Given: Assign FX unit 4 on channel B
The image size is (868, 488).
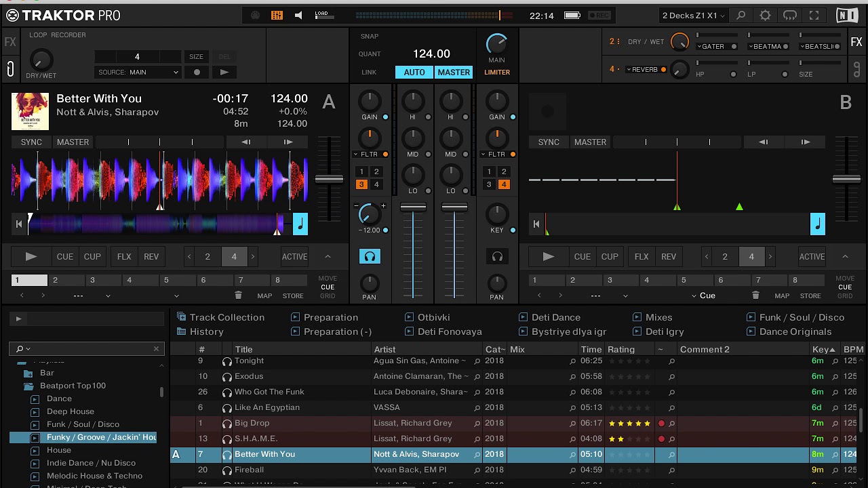Looking at the screenshot, I should click(504, 184).
